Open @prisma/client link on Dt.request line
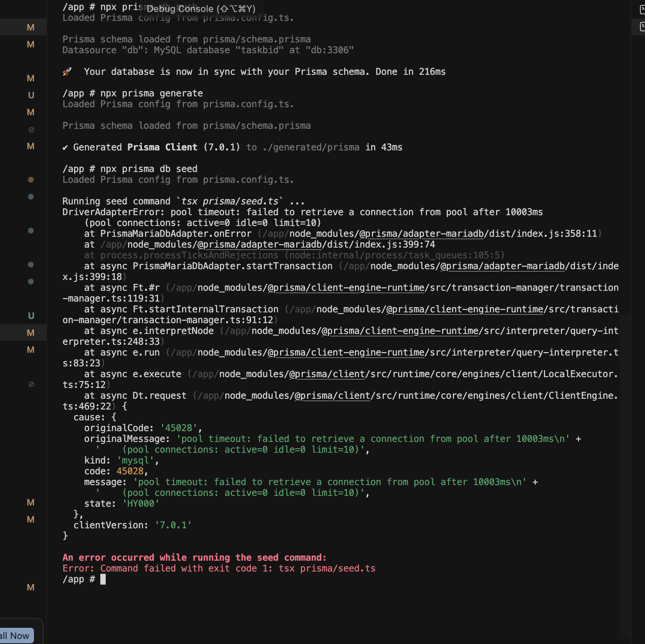 332,396
